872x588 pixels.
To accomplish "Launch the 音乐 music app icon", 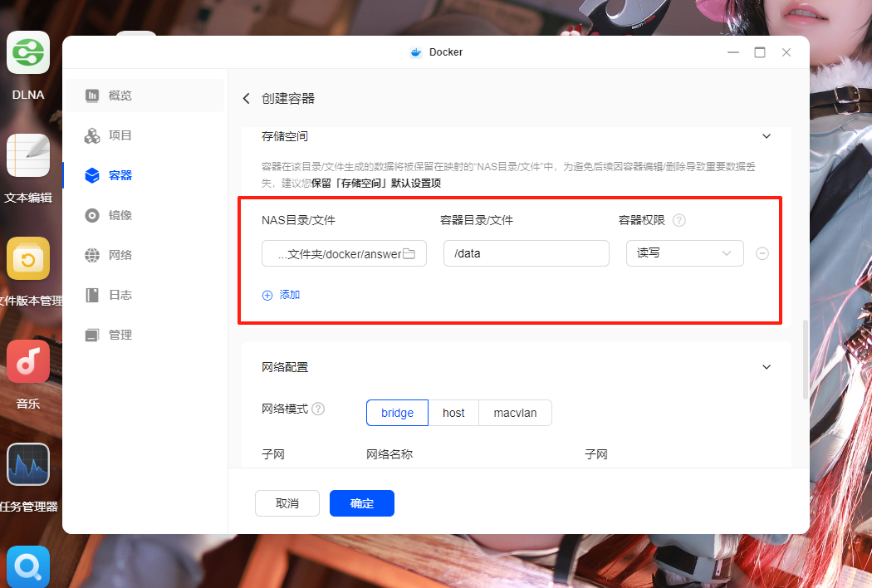I will coord(27,361).
